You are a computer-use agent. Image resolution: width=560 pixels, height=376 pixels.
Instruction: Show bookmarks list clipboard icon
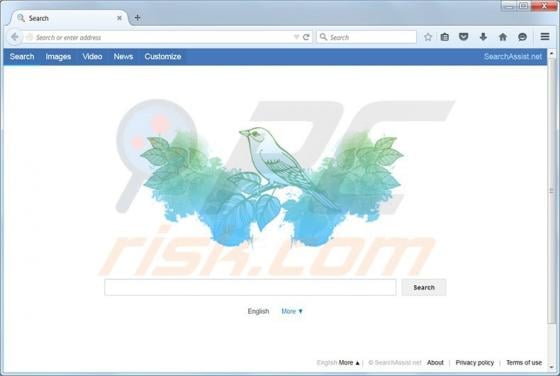pyautogui.click(x=445, y=37)
